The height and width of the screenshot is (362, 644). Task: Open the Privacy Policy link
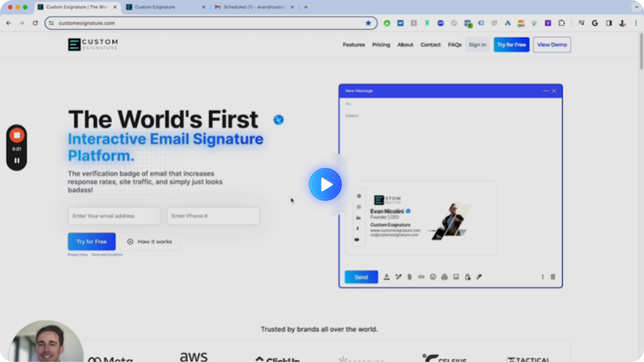(78, 255)
